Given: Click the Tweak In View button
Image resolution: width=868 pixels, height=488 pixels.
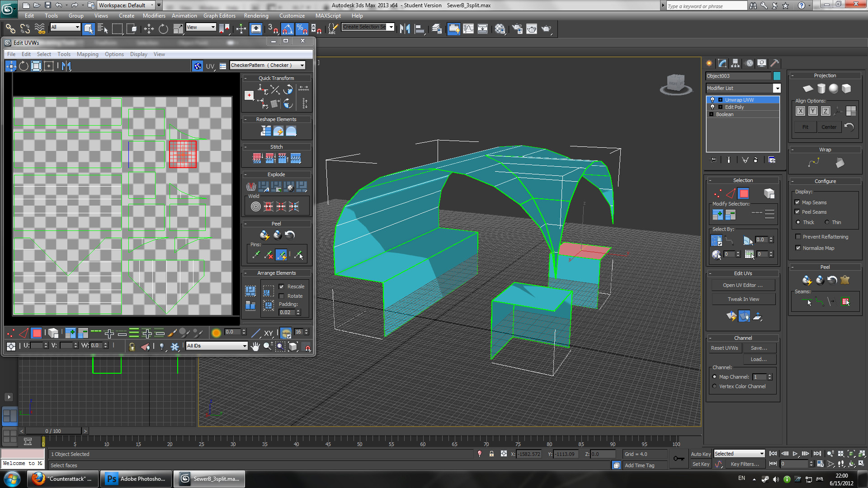Looking at the screenshot, I should [x=743, y=299].
